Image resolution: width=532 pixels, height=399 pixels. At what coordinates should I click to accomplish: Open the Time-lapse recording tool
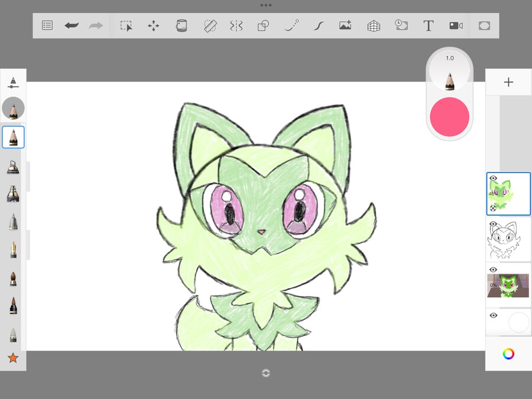401,25
